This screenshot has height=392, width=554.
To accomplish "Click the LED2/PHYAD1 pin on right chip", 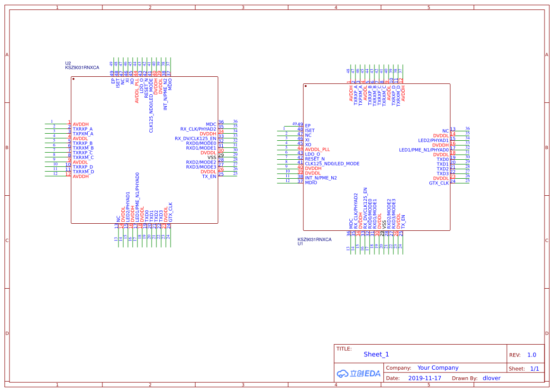I will (434, 140).
